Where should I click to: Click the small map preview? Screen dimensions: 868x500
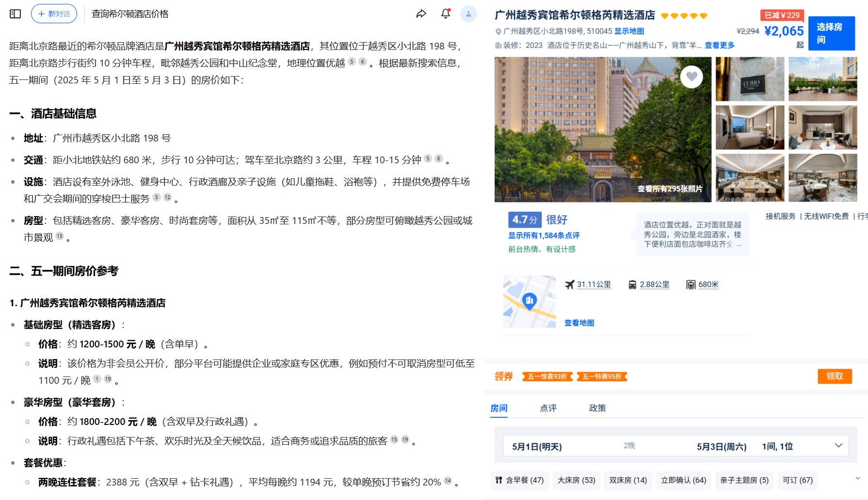coord(530,301)
